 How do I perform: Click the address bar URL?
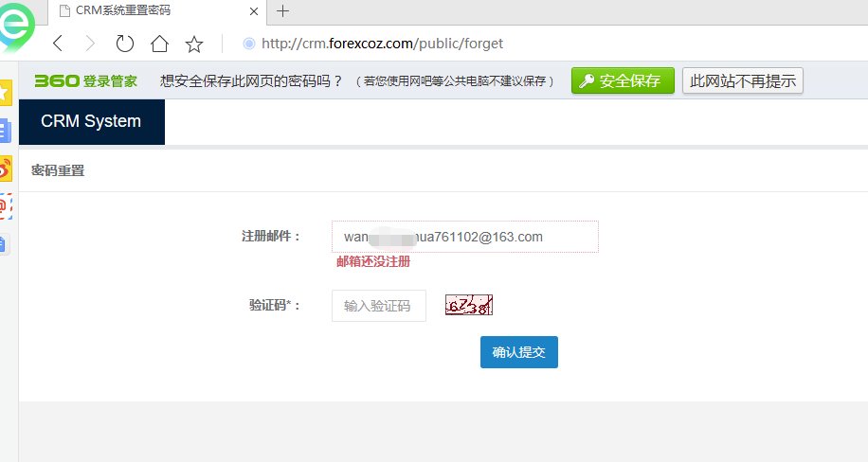coord(382,44)
